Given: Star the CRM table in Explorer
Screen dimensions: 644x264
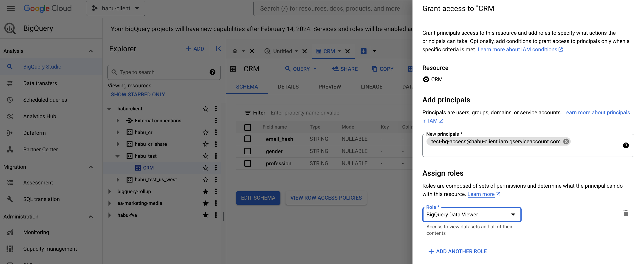Looking at the screenshot, I should [205, 168].
